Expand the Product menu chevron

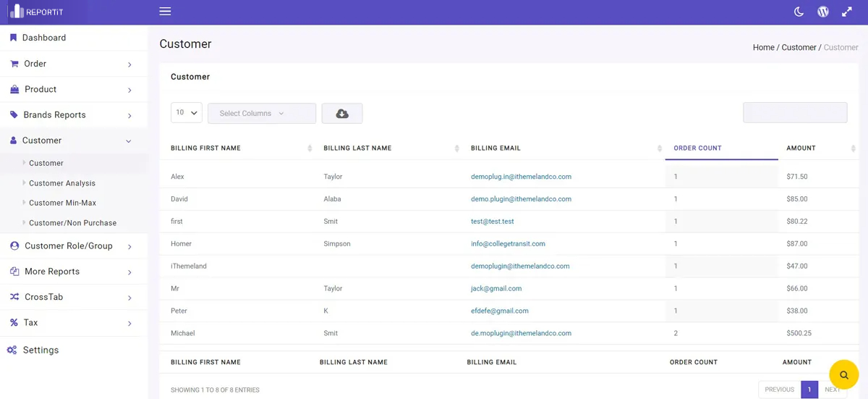point(129,90)
